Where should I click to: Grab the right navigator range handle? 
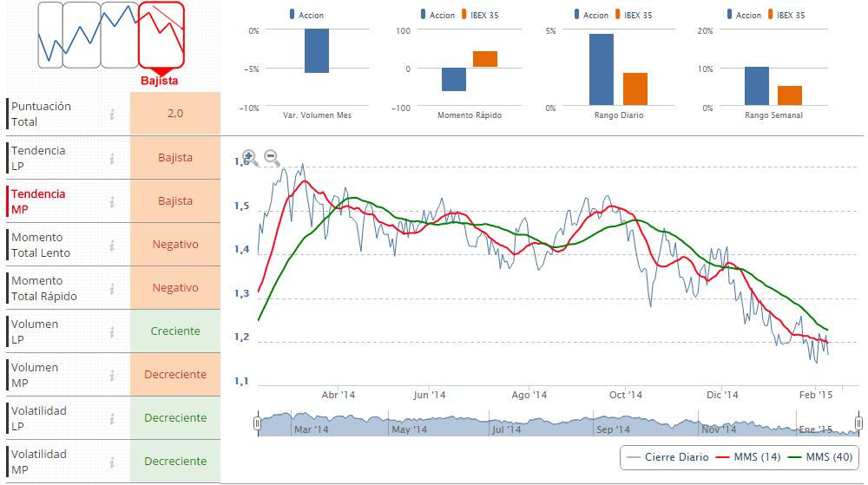(858, 423)
